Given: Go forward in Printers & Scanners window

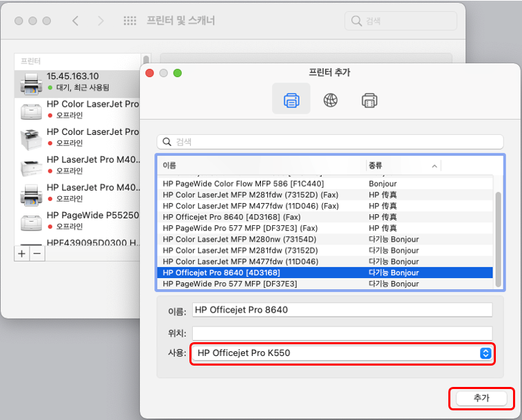Looking at the screenshot, I should 101,21.
